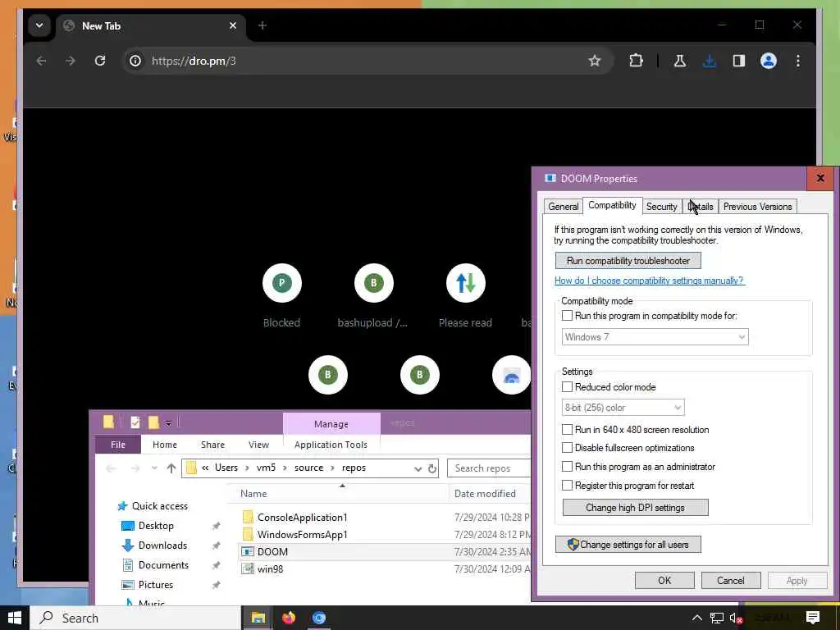This screenshot has height=630, width=840.
Task: Go back in Chrome browser
Action: (x=41, y=61)
